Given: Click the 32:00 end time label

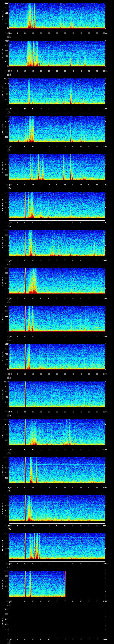Looking at the screenshot, I should click(105, 298).
